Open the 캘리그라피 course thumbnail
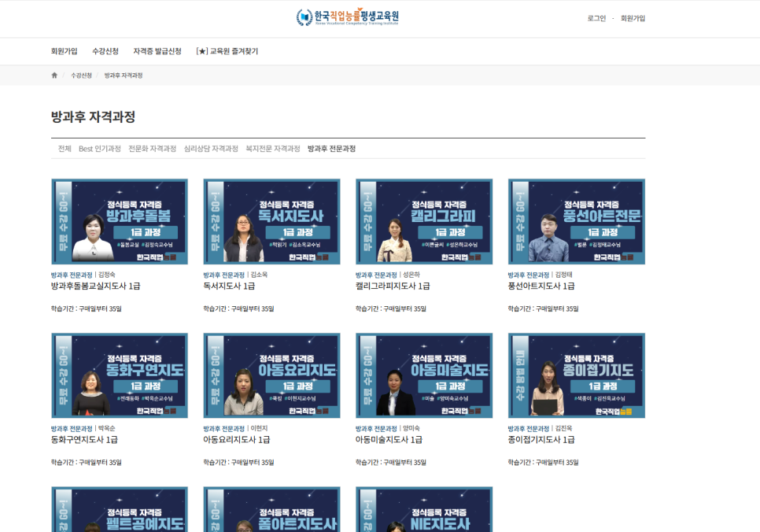Image resolution: width=760 pixels, height=532 pixels. coord(424,222)
